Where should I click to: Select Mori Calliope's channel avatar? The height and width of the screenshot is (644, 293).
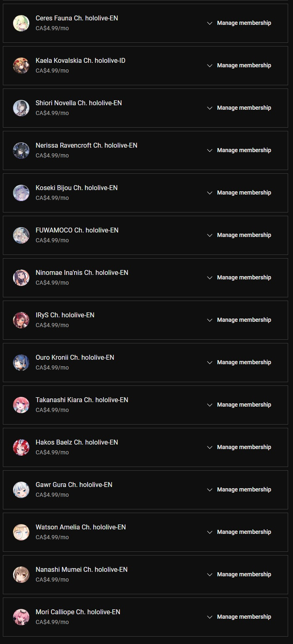(x=21, y=617)
